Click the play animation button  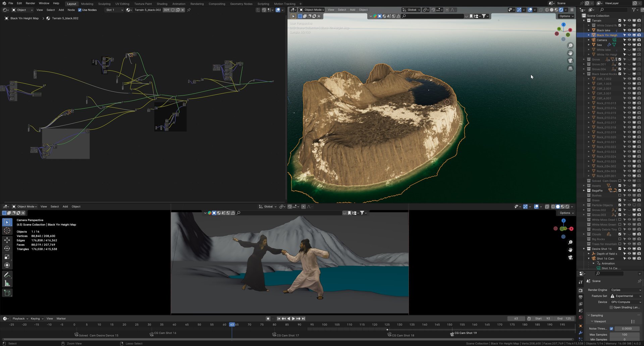(x=293, y=319)
